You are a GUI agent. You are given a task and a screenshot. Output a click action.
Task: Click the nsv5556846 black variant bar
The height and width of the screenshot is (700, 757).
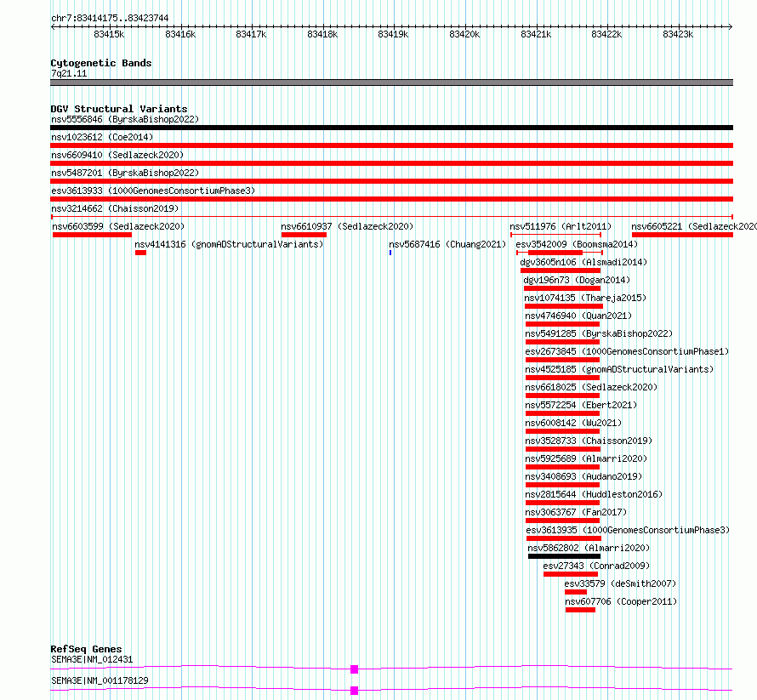(x=391, y=128)
